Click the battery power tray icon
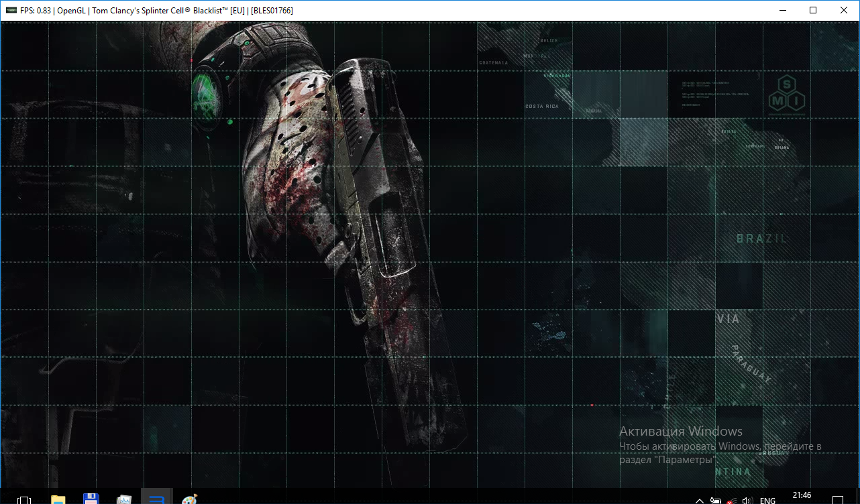 coord(716,500)
